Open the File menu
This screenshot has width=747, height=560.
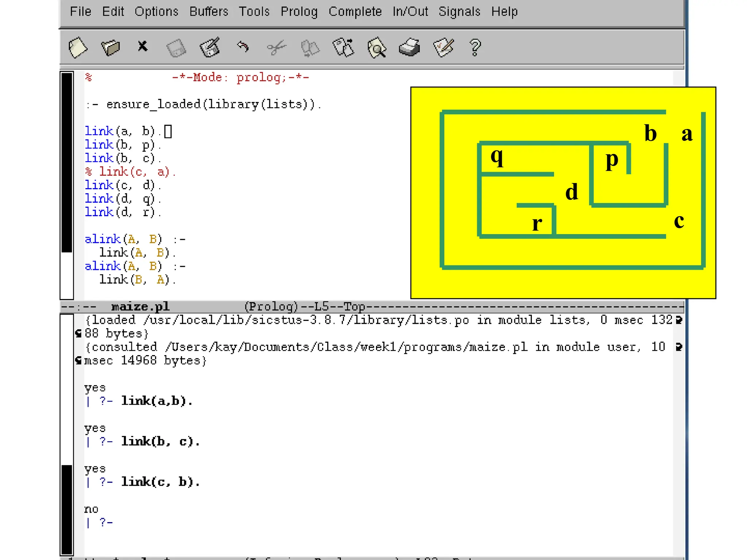[81, 12]
